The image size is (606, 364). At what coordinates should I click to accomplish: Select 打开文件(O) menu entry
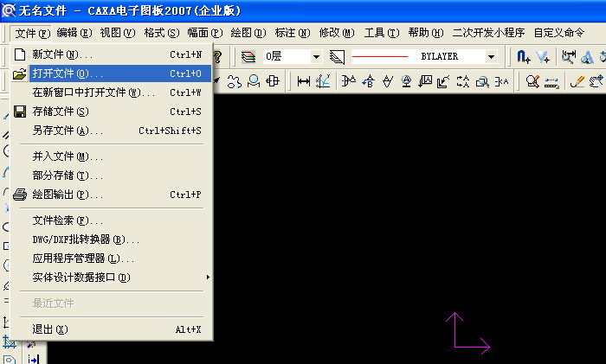pos(112,73)
